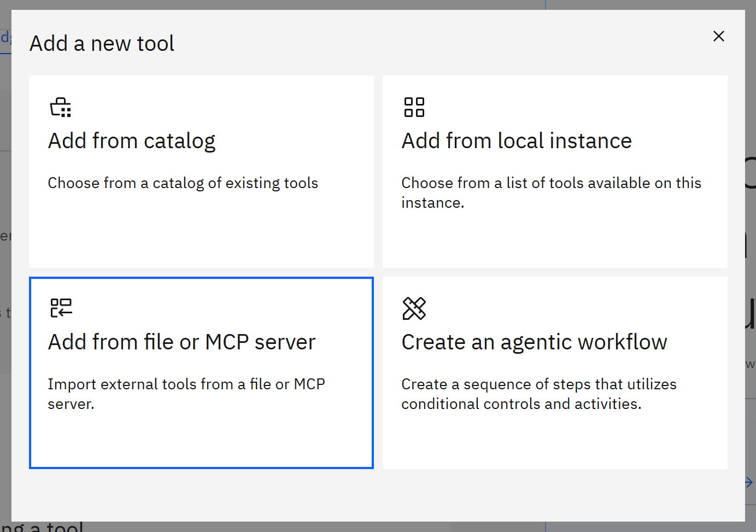
Task: Click the flow diagram icon on the MCP server card
Action: point(61,308)
